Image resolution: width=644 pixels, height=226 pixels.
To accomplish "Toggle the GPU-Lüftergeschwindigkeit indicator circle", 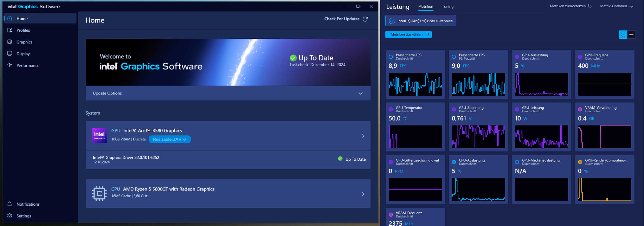I will pos(391,162).
